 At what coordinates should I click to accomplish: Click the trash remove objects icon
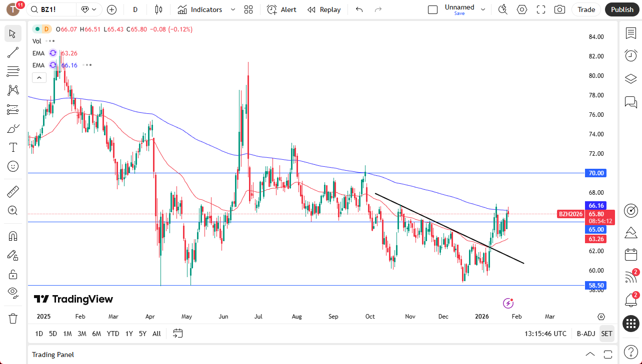(13, 318)
